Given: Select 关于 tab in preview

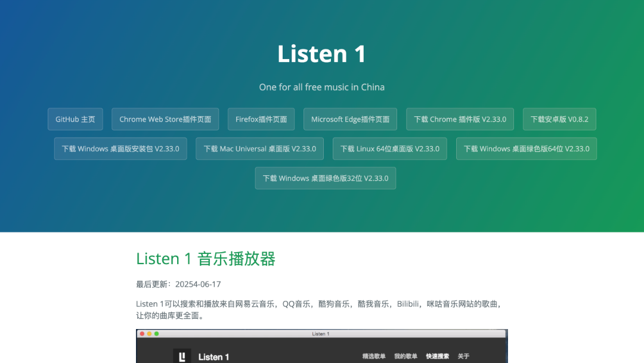Looking at the screenshot, I should [x=463, y=356].
